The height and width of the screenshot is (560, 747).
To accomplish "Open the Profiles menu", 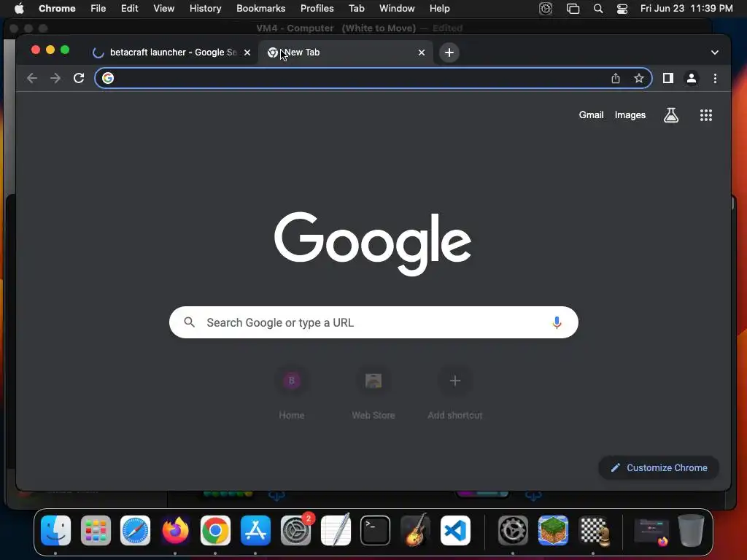I will pos(317,8).
